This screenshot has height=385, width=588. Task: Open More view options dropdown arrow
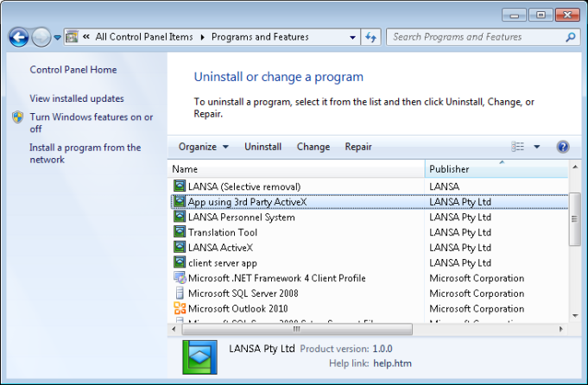pos(536,147)
